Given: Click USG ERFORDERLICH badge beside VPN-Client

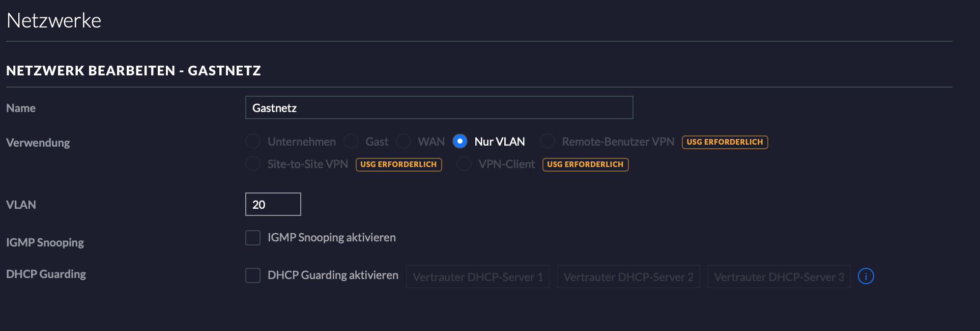Looking at the screenshot, I should pyautogui.click(x=585, y=164).
